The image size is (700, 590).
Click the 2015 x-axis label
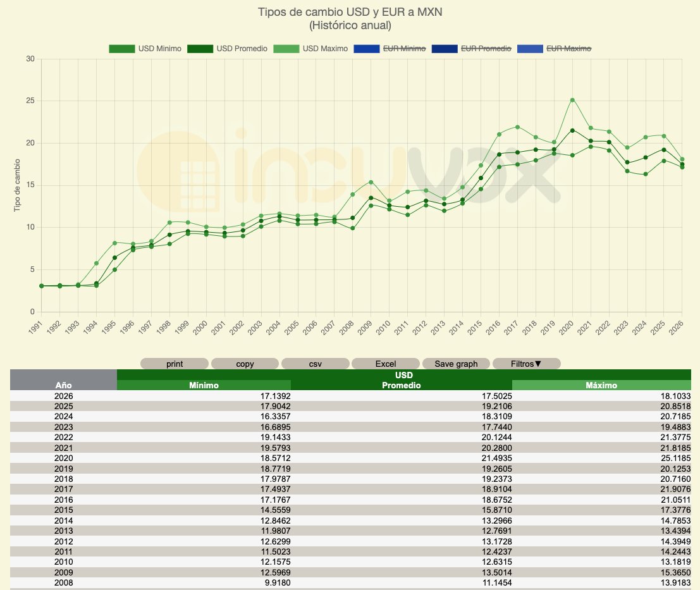[474, 327]
